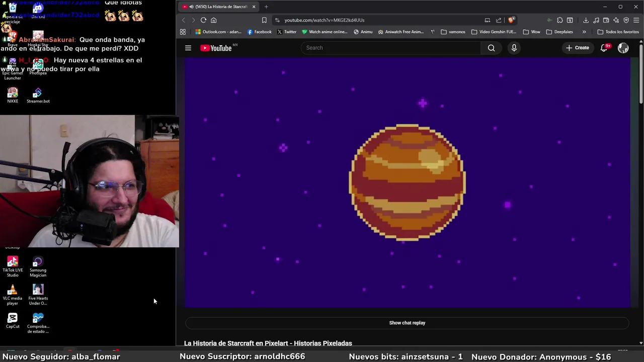644x362 pixels.
Task: Select the La Historia de Starcraft tab
Action: point(219,7)
